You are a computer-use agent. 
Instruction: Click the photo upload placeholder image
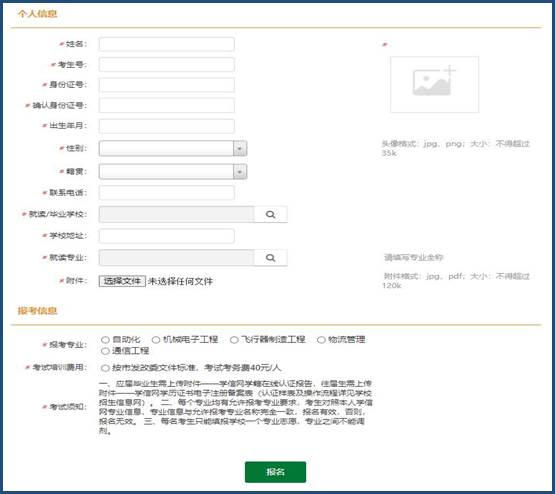[434, 84]
